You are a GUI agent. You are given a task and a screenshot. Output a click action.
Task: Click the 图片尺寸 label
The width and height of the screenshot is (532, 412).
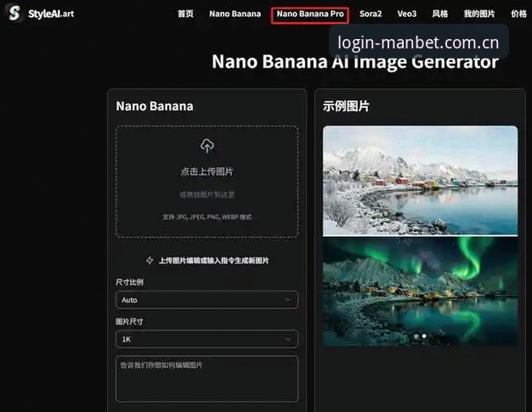tap(130, 321)
